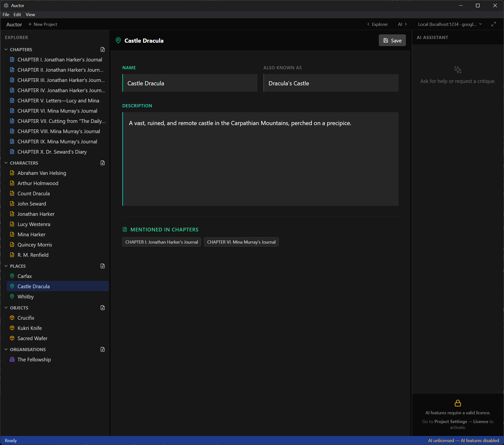Screen dimensions: 504x445
Task: Save the Castle Dracula entry
Action: click(x=392, y=40)
